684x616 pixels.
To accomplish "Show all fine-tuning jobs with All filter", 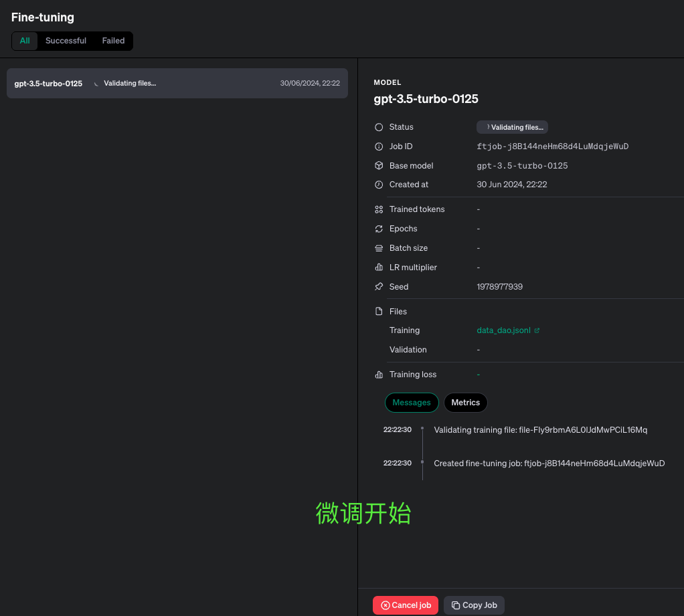I will tap(25, 41).
